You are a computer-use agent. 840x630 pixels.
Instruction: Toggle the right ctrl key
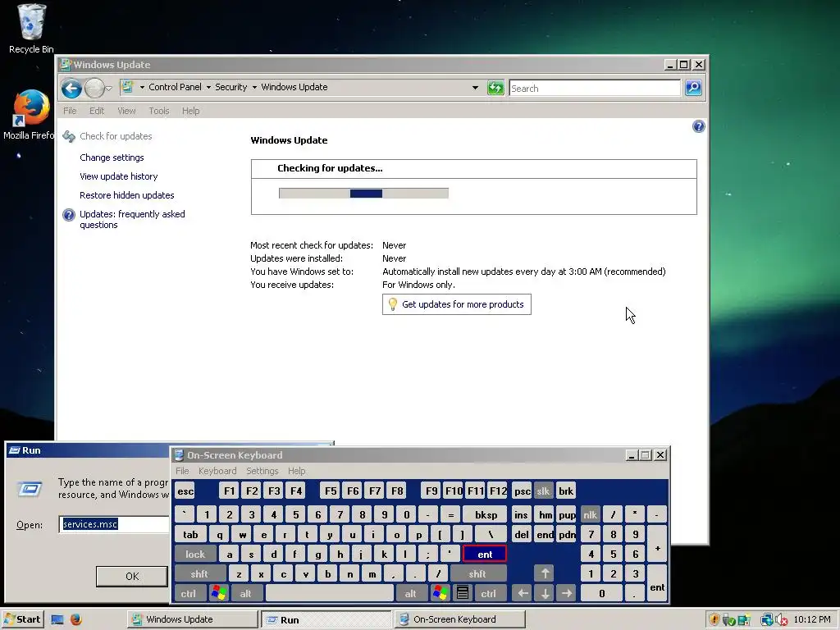coord(489,594)
